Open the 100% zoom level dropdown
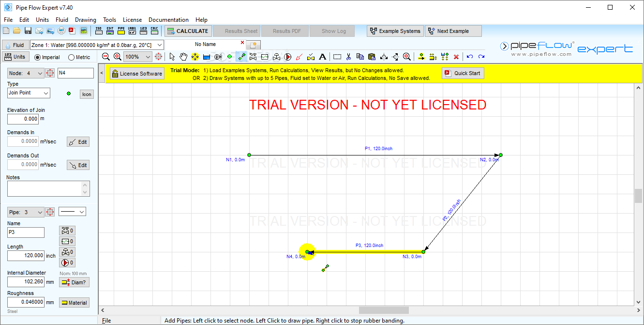Image resolution: width=644 pixels, height=325 pixels. [x=149, y=57]
